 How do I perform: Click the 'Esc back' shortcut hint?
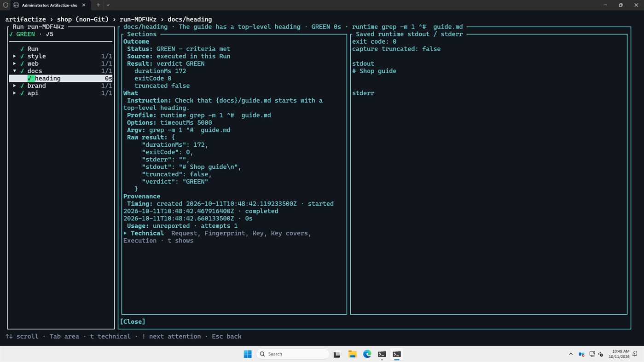click(226, 336)
